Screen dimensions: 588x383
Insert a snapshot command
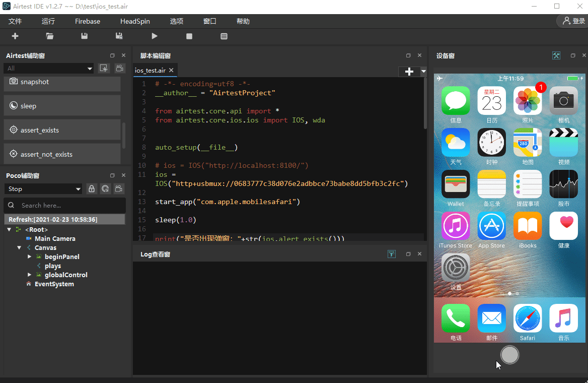(x=62, y=83)
